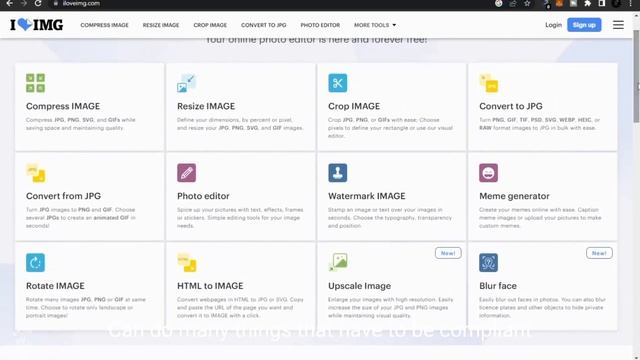Screen dimensions: 640x360
Task: Open the Meme generator card title
Action: point(514,196)
